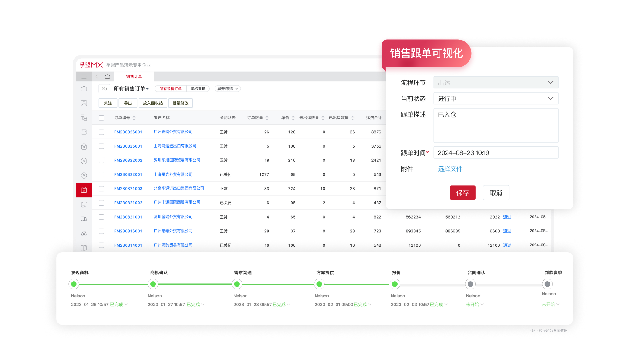Image resolution: width=629 pixels, height=364 pixels.
Task: Open the mail envelope icon in the sidebar
Action: (x=84, y=132)
